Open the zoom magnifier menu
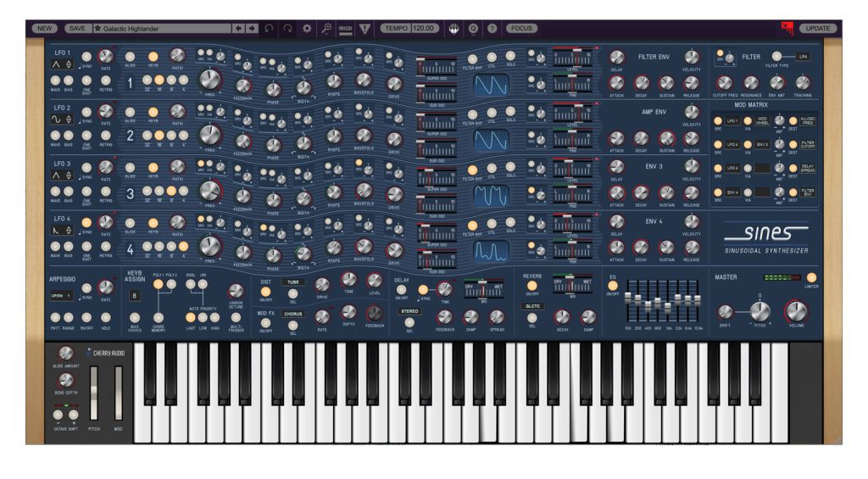This screenshot has height=479, width=868. click(326, 28)
